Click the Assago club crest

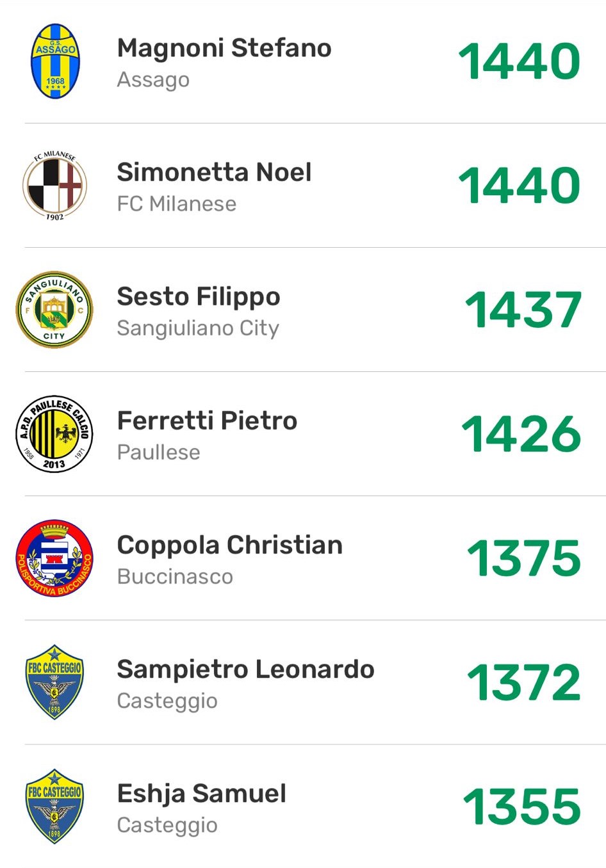coord(55,61)
